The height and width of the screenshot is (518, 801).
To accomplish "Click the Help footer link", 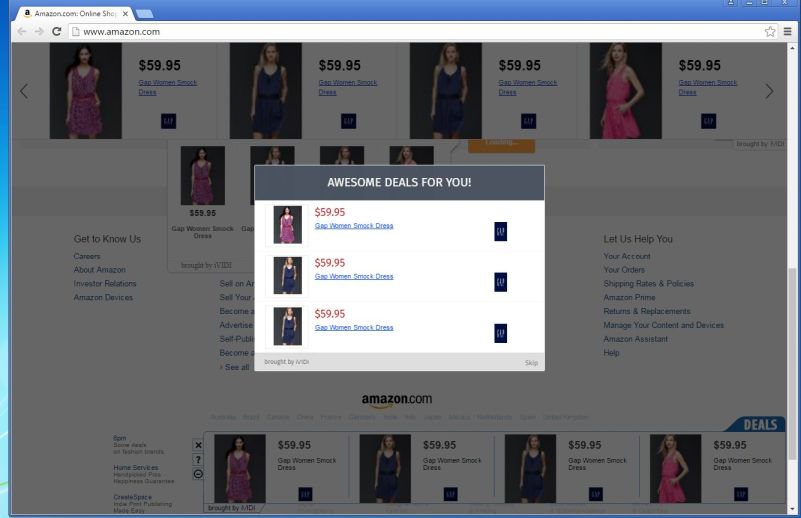I will click(x=611, y=352).
